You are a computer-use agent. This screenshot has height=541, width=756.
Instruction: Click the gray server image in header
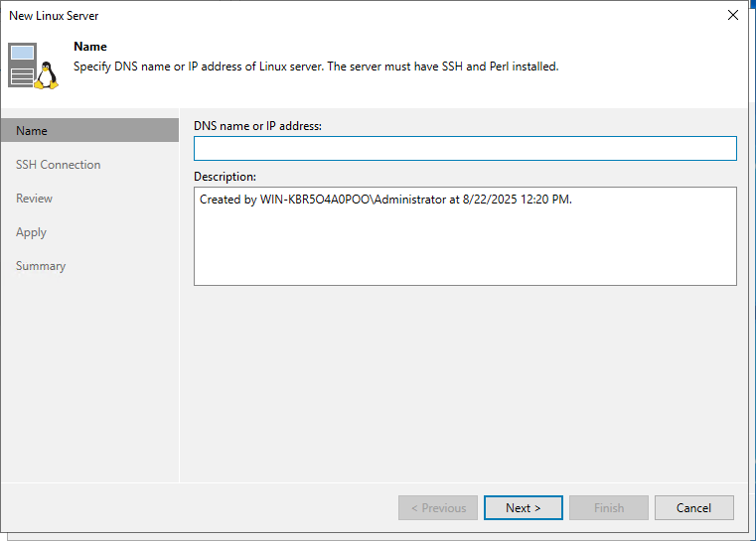coord(22,65)
